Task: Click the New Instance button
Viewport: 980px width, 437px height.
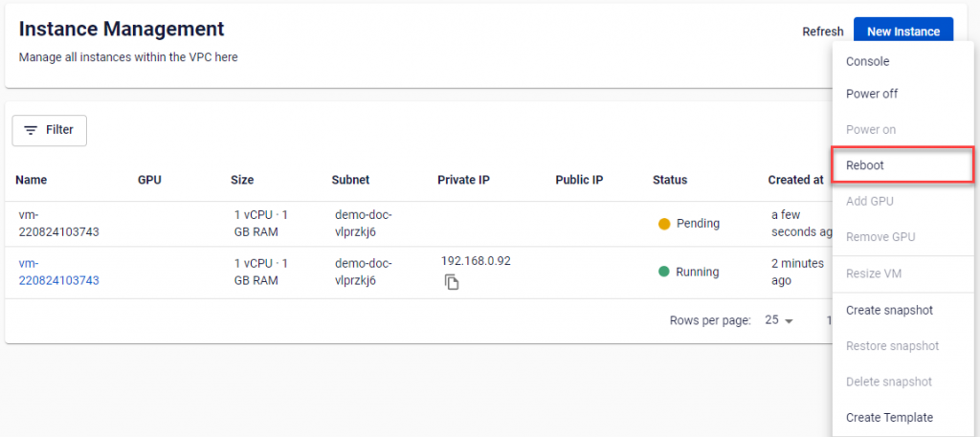Action: point(902,32)
